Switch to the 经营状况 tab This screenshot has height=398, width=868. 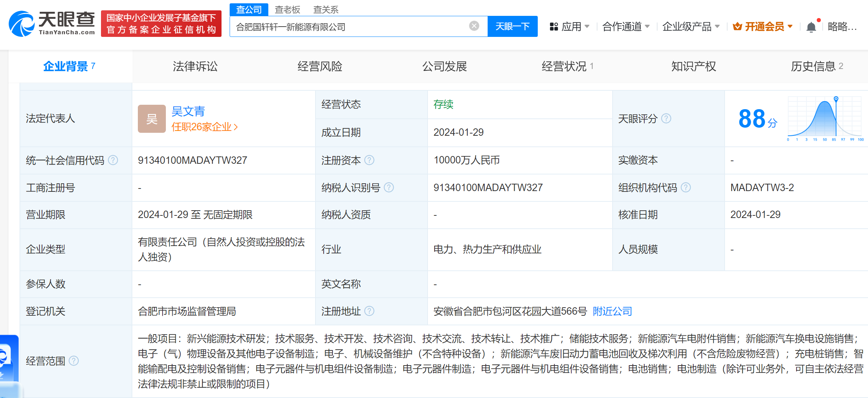pos(568,66)
